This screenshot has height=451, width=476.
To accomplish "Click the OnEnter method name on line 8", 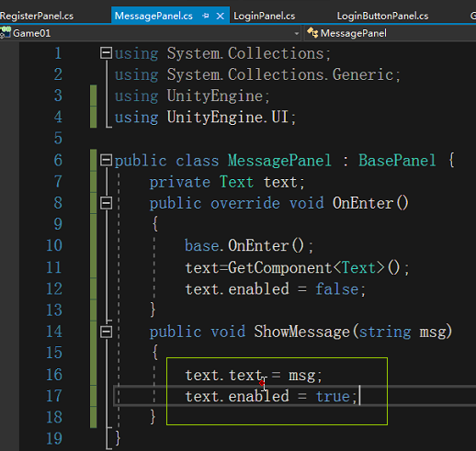I will click(x=363, y=203).
